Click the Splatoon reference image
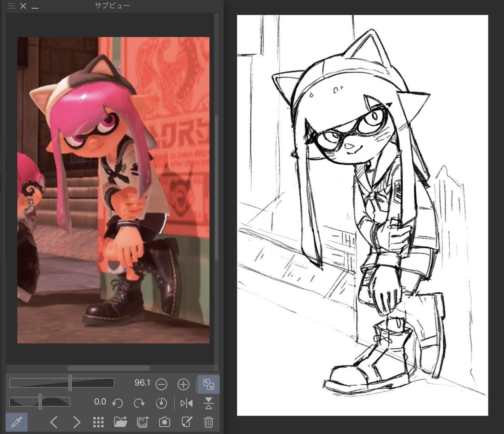The width and height of the screenshot is (504, 434). pos(113,190)
